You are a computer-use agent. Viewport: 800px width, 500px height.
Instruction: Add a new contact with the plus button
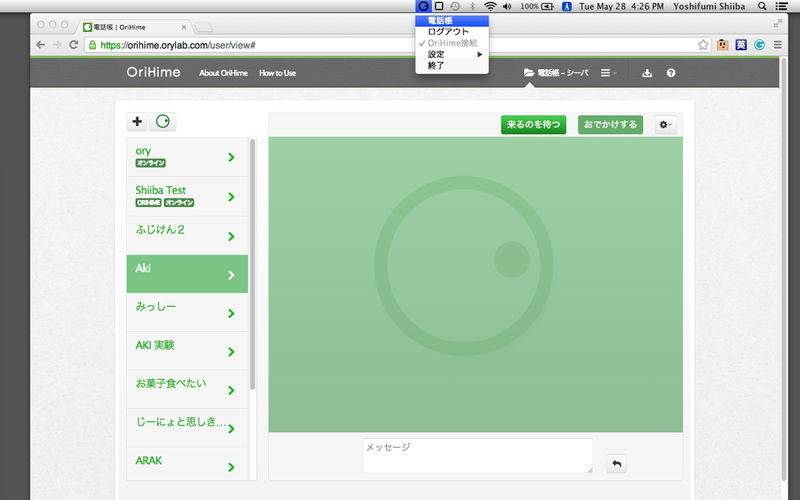pyautogui.click(x=137, y=121)
